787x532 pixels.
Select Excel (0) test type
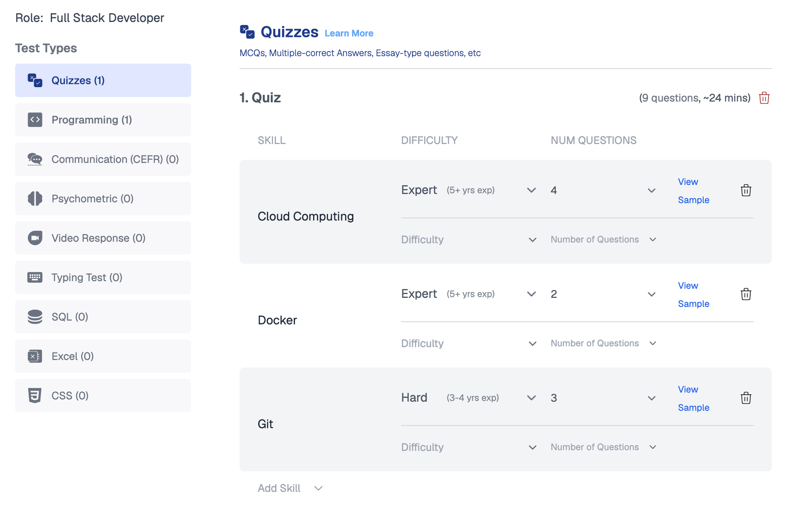point(103,356)
